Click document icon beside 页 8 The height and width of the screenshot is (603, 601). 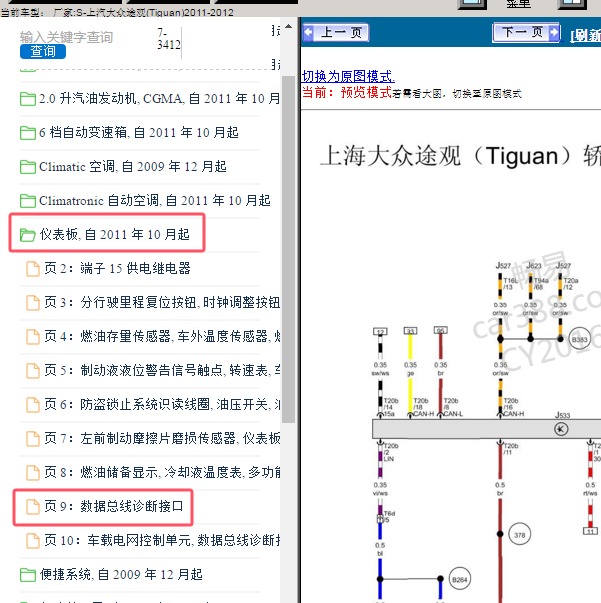tap(33, 473)
